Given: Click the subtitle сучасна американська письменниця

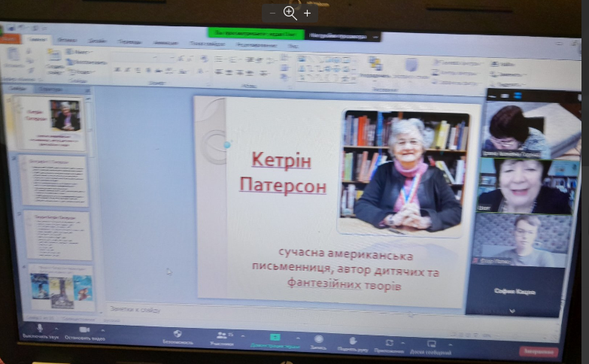Looking at the screenshot, I should [x=345, y=269].
